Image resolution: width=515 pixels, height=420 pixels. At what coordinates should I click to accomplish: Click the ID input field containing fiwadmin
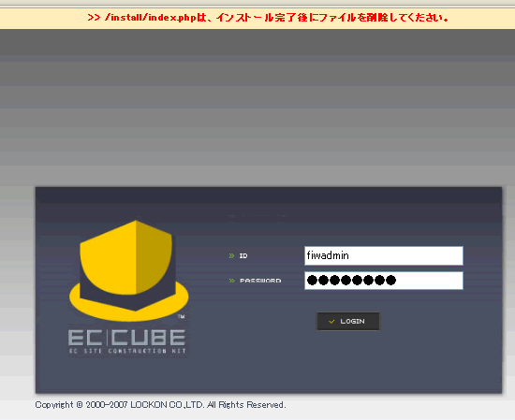384,255
